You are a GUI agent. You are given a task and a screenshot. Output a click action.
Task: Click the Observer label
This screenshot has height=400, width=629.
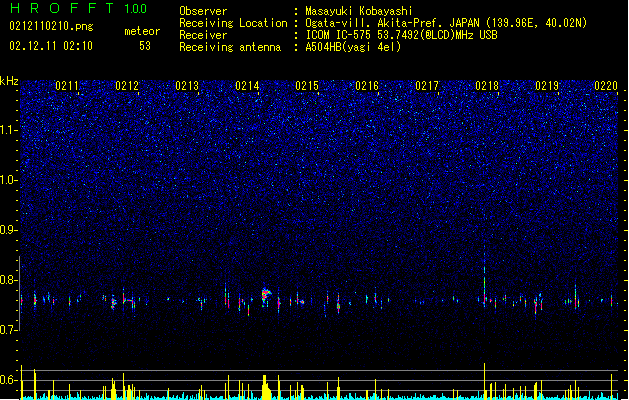203,11
